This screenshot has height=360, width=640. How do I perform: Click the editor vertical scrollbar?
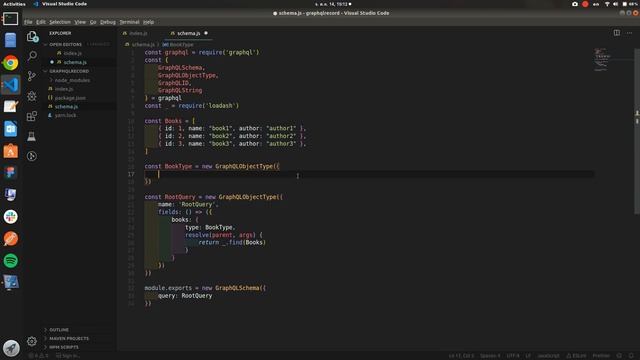(637, 131)
